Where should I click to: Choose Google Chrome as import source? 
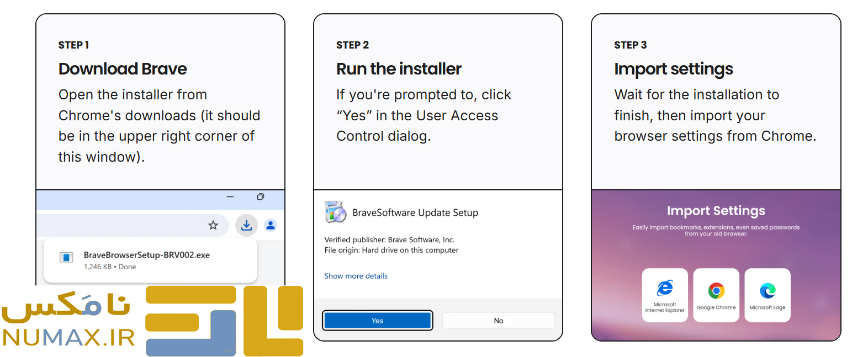coord(716,295)
